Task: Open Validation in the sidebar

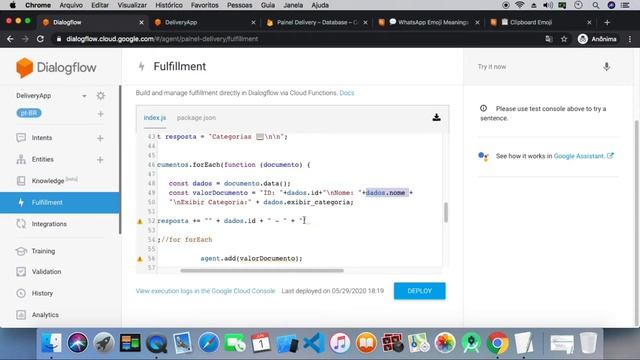Action: click(x=46, y=271)
